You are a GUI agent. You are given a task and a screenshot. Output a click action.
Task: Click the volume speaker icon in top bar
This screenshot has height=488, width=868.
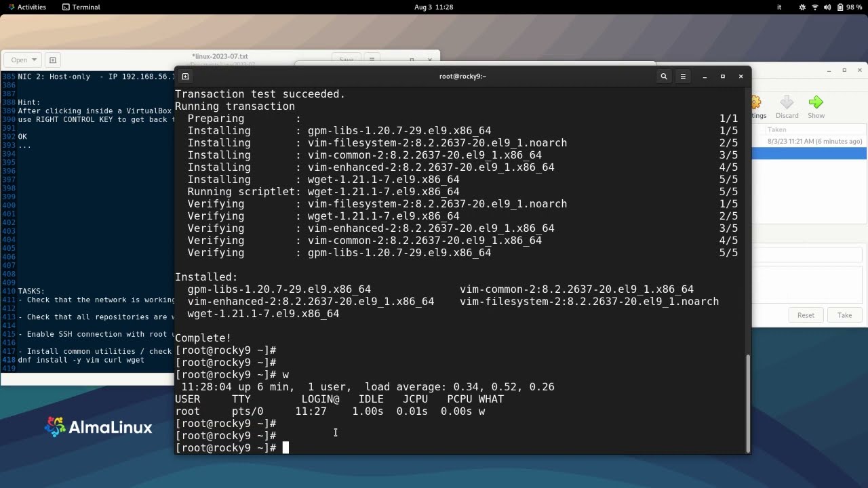(827, 7)
